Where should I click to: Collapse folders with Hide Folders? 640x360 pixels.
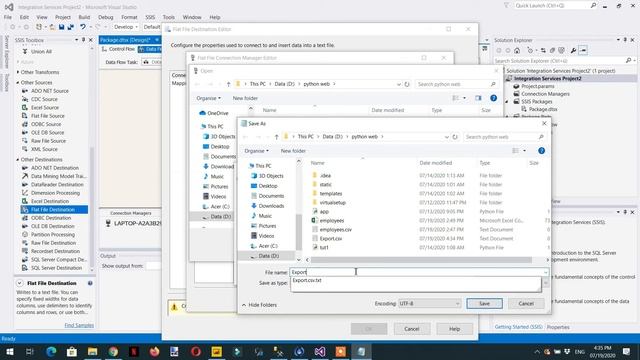259,305
